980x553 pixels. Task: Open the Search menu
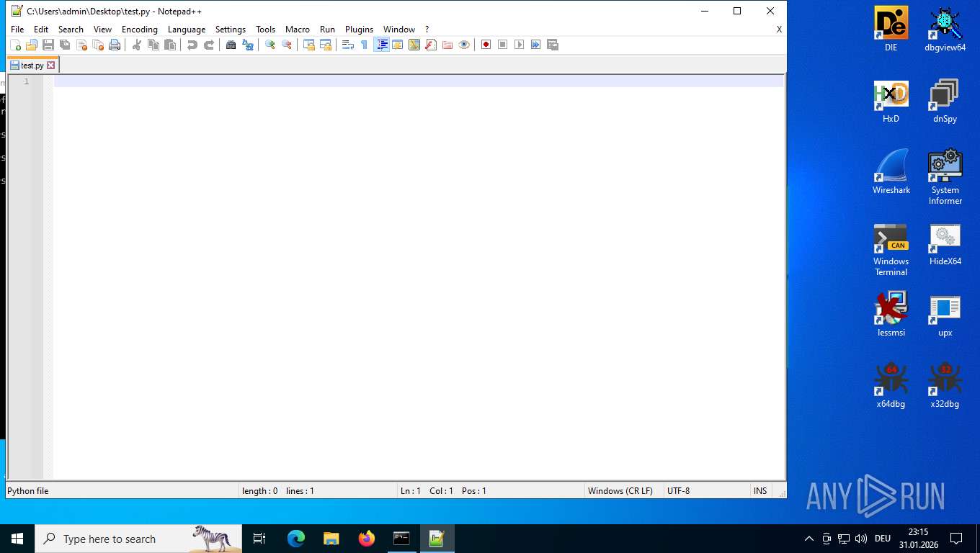pos(71,30)
